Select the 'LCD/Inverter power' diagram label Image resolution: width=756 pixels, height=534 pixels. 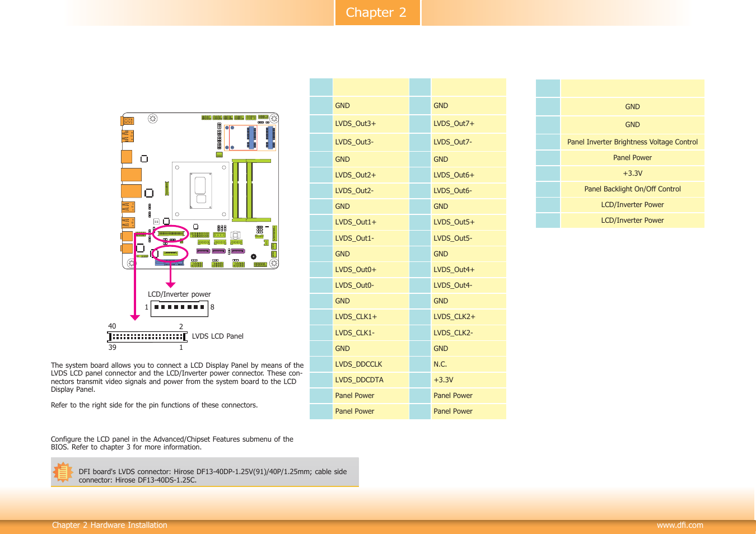[179, 294]
